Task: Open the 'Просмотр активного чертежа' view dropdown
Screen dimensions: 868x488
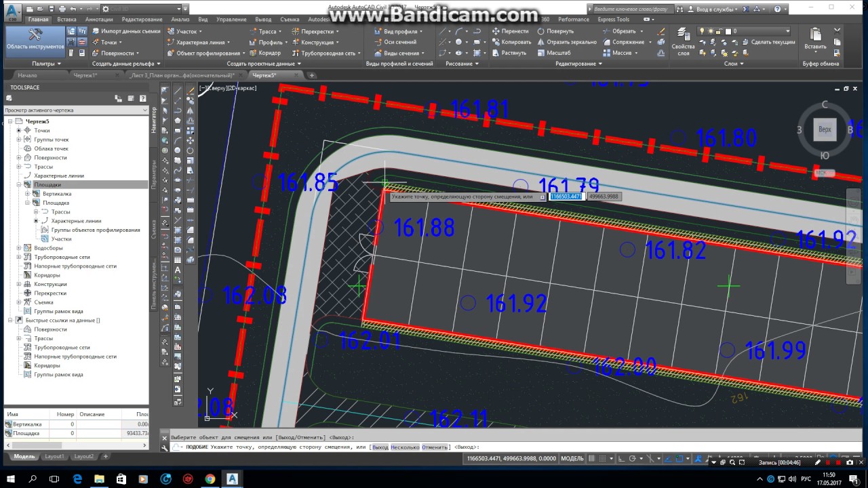Action: tap(76, 110)
